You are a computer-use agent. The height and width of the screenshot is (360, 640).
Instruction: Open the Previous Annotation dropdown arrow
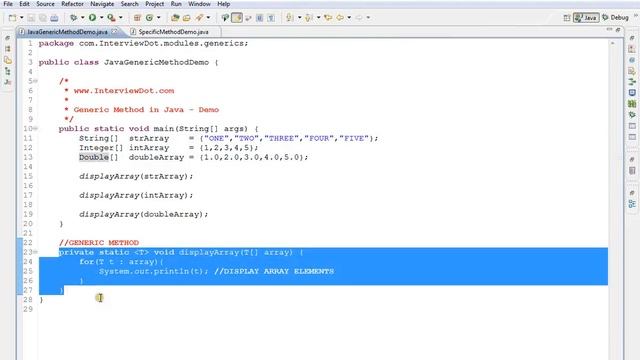[x=318, y=18]
